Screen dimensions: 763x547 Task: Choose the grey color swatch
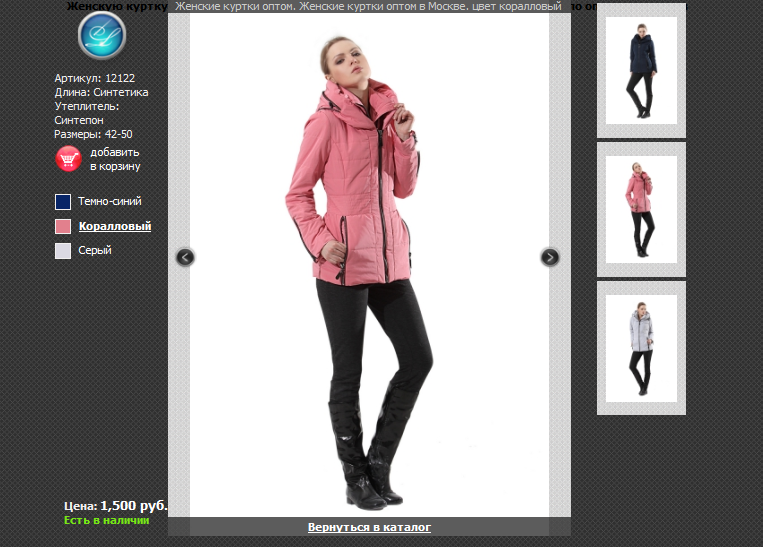point(63,251)
